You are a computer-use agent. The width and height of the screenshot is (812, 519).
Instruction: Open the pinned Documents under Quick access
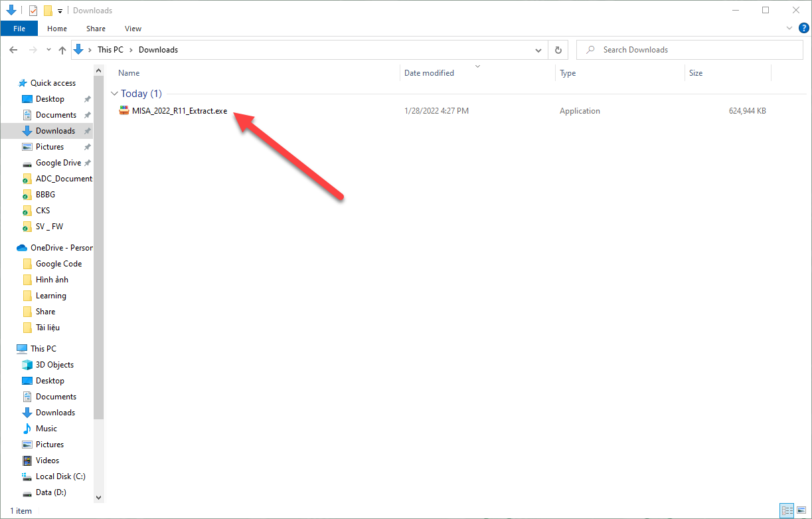(x=56, y=115)
